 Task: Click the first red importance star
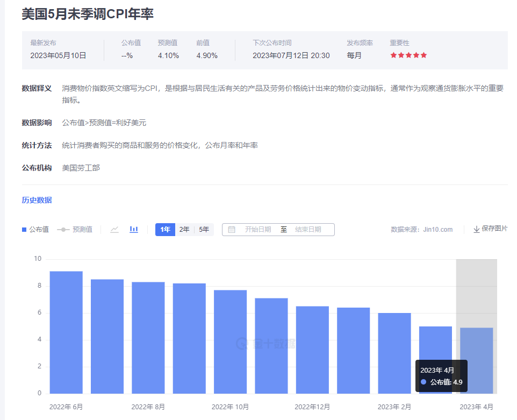[393, 55]
